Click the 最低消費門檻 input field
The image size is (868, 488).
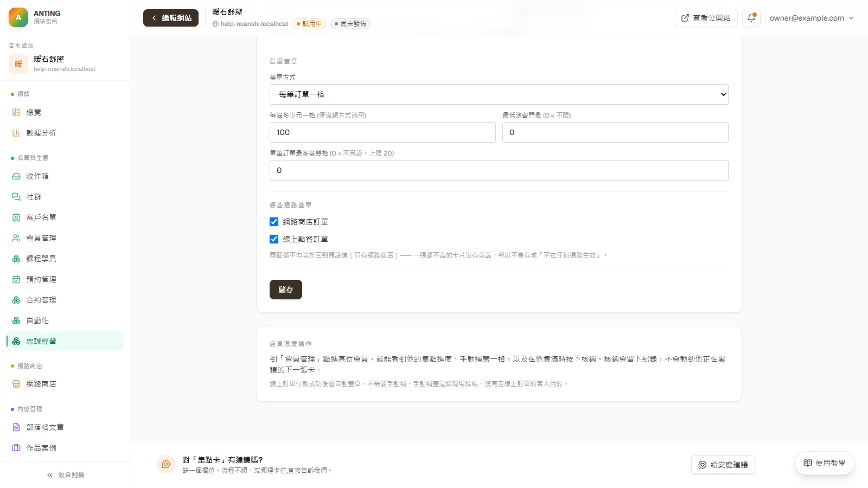click(x=615, y=132)
